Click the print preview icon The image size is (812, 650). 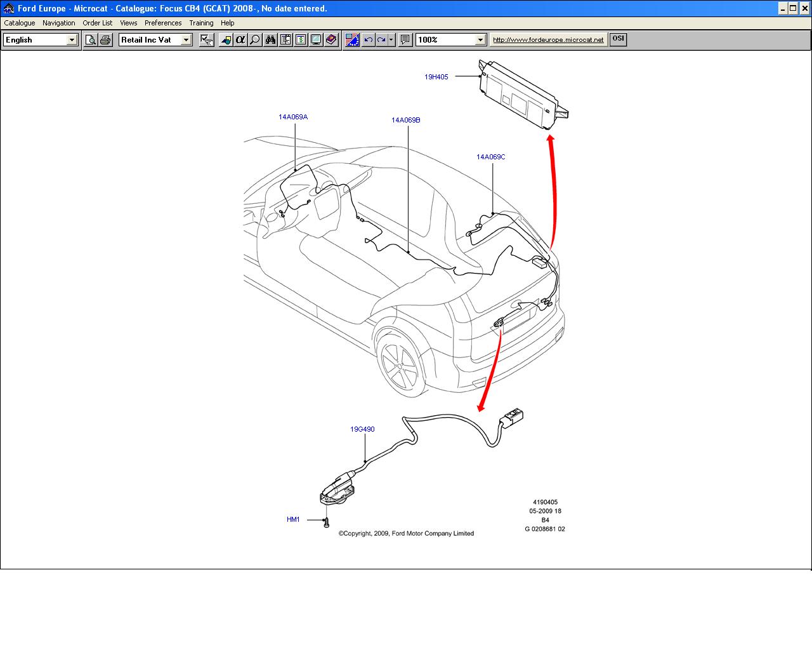[x=91, y=40]
